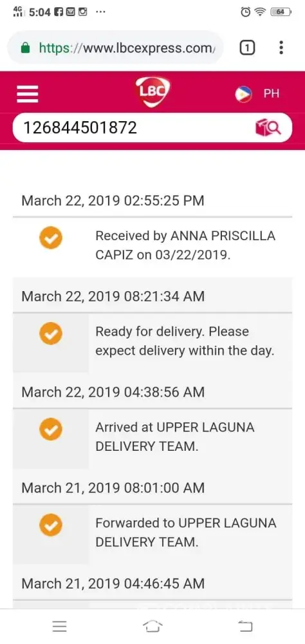Select the March 21, 2019 04:46:45 AM entry
305x644 pixels.
tap(113, 583)
